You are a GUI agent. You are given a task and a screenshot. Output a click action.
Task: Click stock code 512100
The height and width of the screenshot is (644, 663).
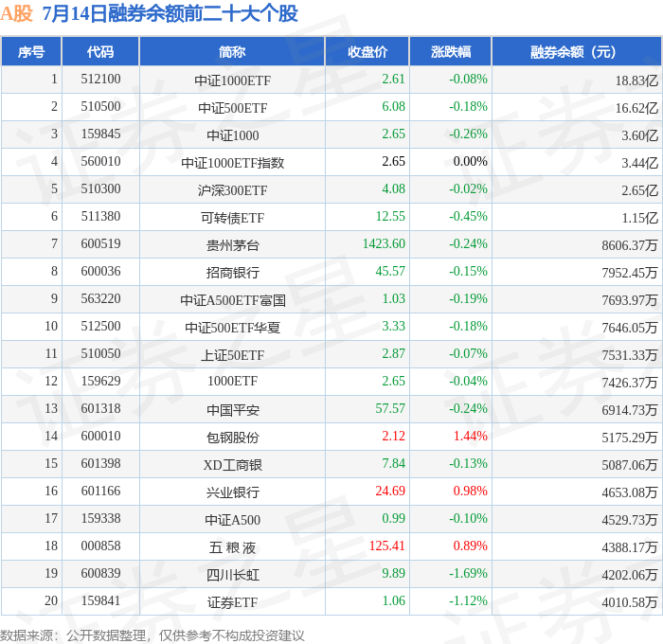click(100, 79)
